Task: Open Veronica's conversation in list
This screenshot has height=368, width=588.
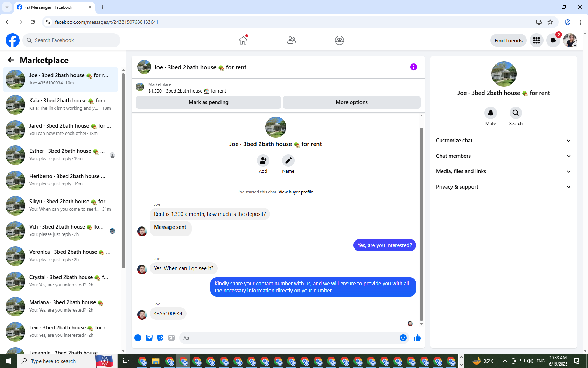Action: click(60, 256)
